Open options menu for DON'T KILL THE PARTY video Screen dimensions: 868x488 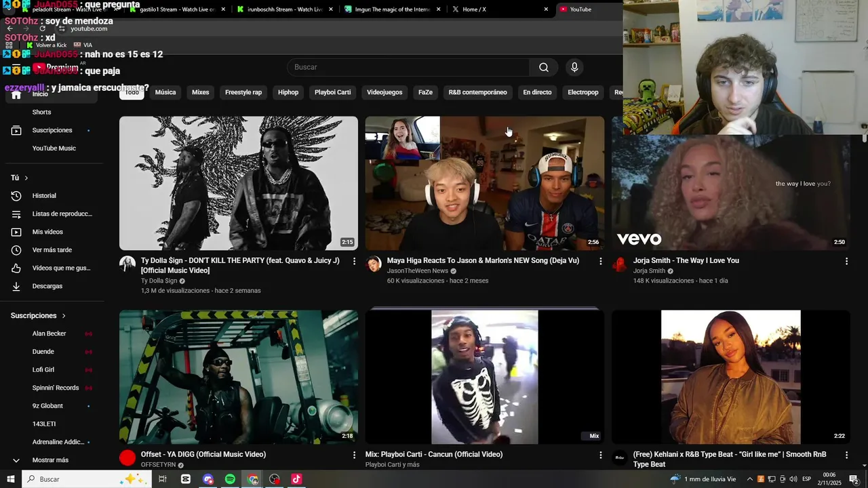[x=354, y=261]
